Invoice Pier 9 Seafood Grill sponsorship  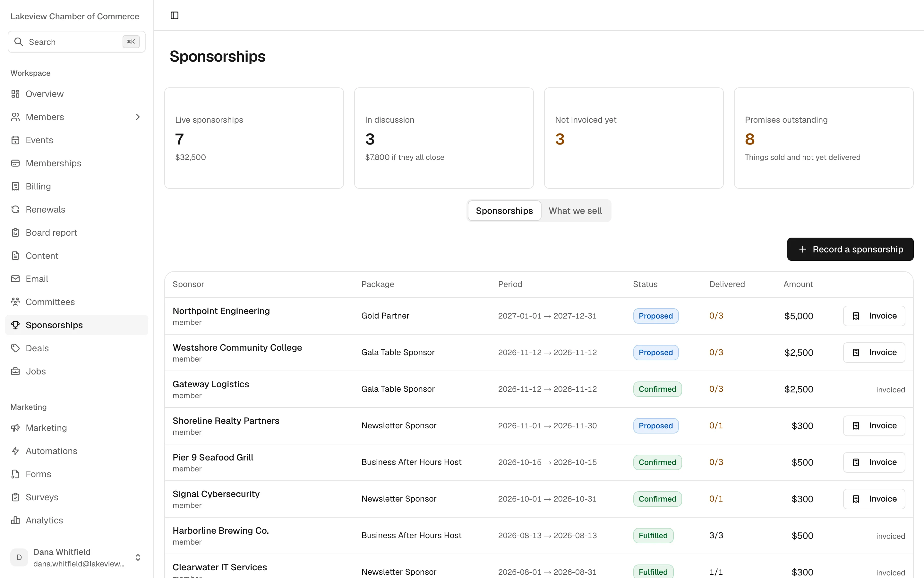pos(874,462)
